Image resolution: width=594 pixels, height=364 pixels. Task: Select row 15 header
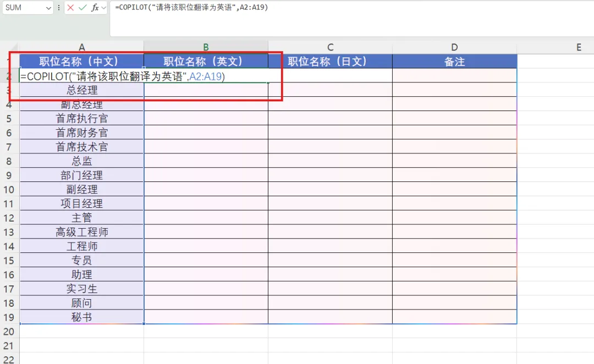tap(9, 261)
